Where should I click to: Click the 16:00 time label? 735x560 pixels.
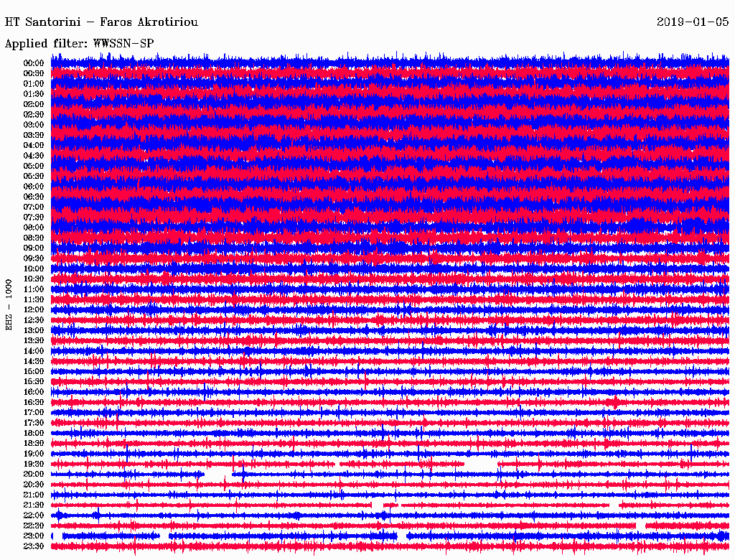(33, 392)
